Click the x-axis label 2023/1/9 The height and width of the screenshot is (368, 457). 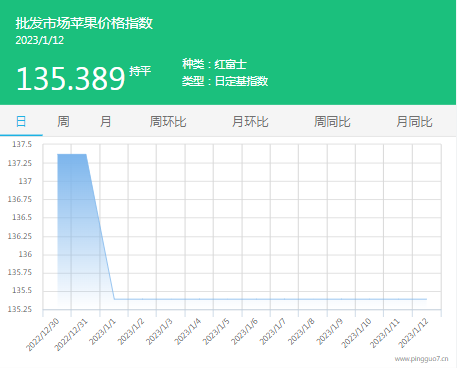tap(330, 331)
